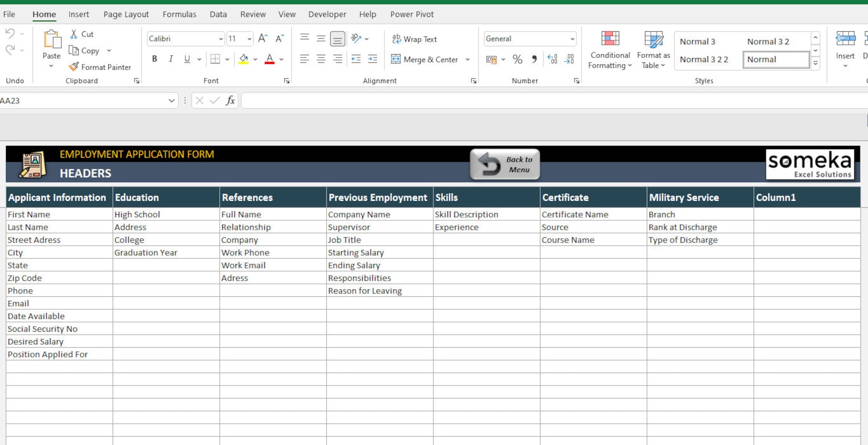Open the File tab
Viewport: 868px width, 445px height.
9,14
